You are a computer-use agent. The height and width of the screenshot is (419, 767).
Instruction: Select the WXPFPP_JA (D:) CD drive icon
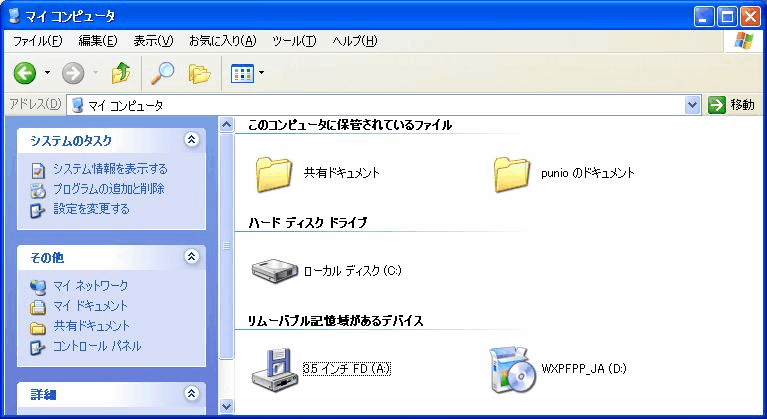(x=513, y=369)
